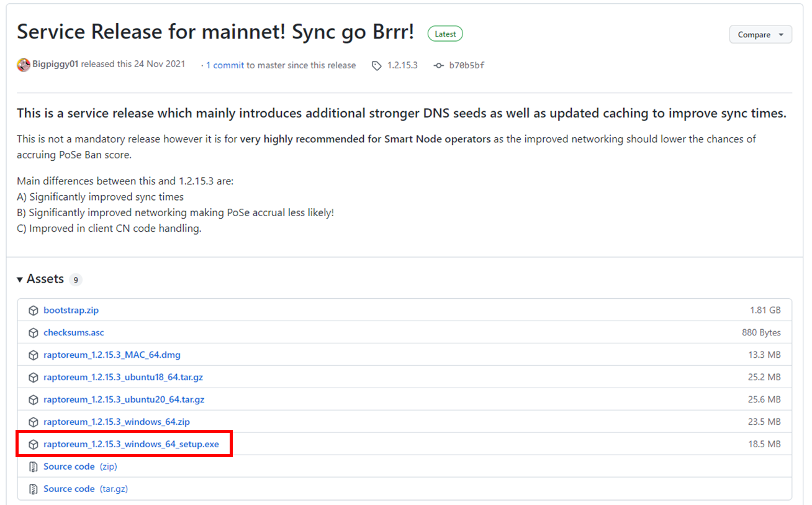Download checksums.asc
The width and height of the screenshot is (812, 505).
coord(73,332)
